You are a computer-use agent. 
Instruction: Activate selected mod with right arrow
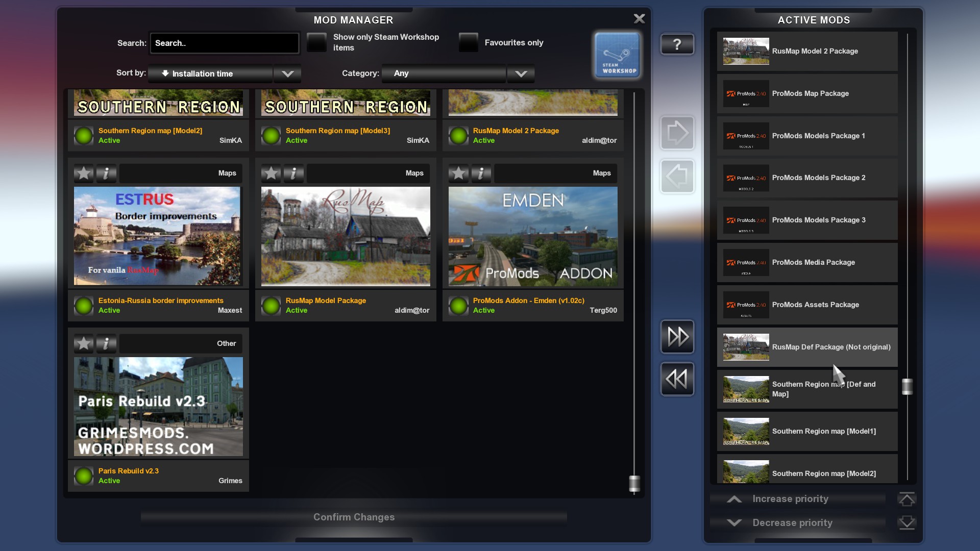tap(677, 133)
